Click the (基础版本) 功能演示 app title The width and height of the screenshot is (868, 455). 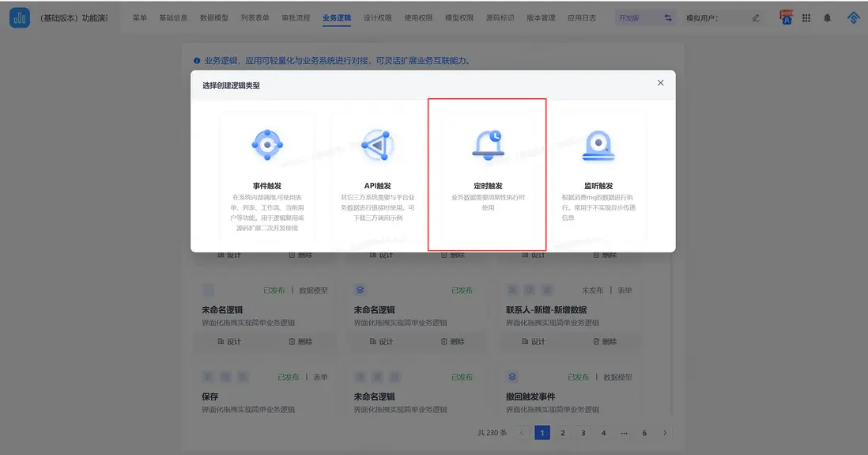tap(74, 17)
